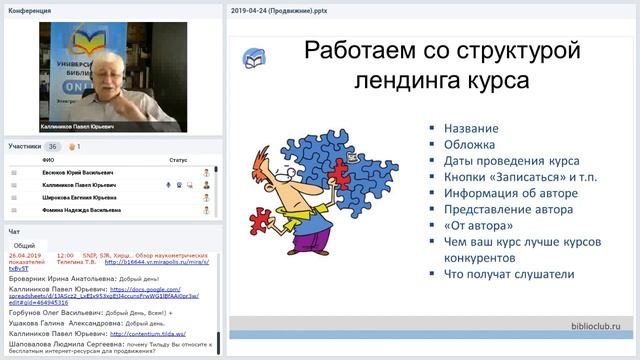Click the bullet Информация об авторе
This screenshot has height=360, width=640.
pos(511,193)
